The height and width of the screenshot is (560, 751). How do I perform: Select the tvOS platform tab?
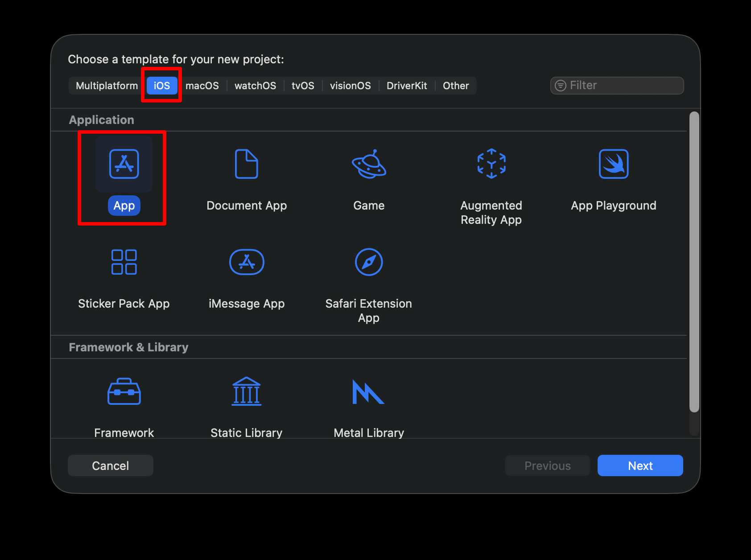coord(303,86)
